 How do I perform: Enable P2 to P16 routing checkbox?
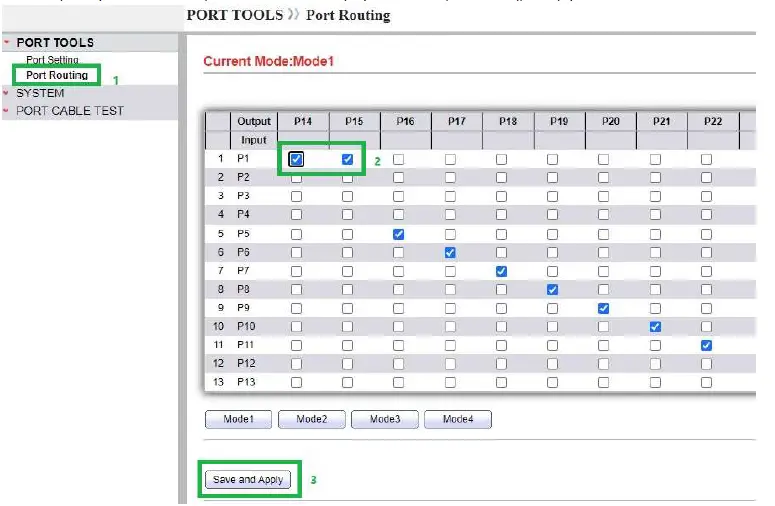click(399, 178)
